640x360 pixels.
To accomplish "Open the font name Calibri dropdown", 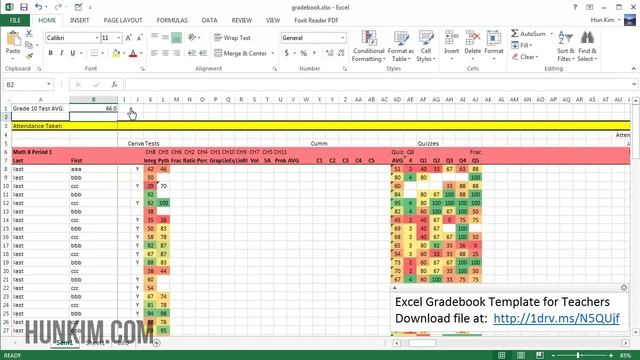I will point(97,38).
